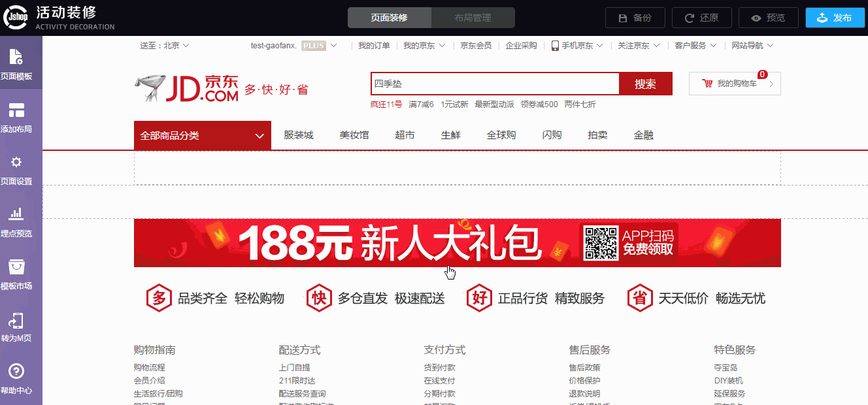This screenshot has width=868, height=405.
Task: Expand 全部商品分类 category menu
Action: [x=203, y=135]
